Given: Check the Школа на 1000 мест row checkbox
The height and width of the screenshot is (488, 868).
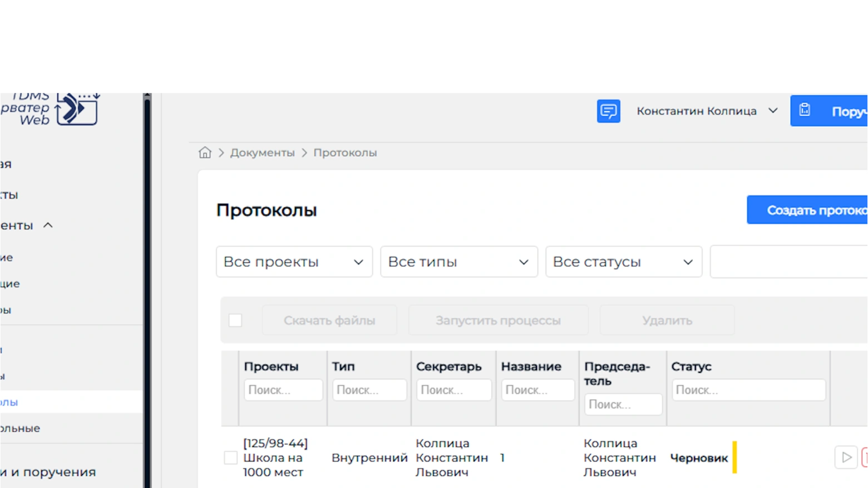Looking at the screenshot, I should (230, 458).
